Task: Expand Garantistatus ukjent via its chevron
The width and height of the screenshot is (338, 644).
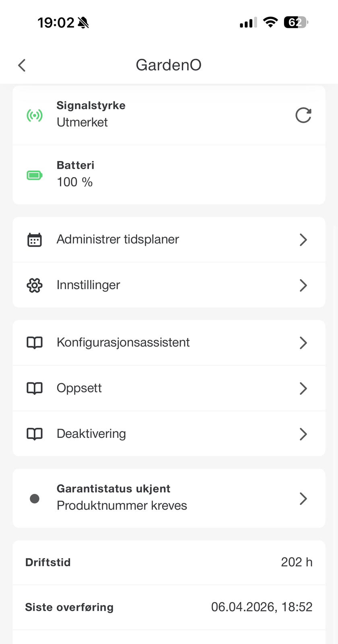Action: point(303,499)
